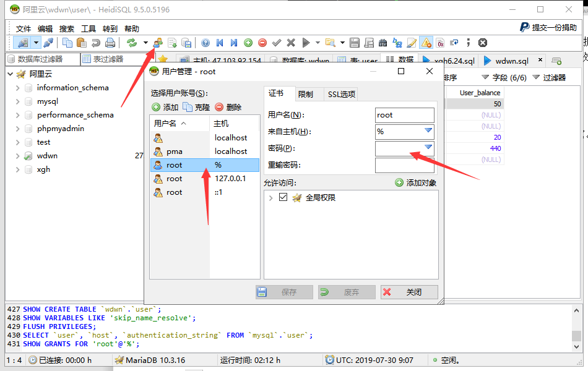Switch to the 限制 tab
The image size is (588, 371).
[x=306, y=95]
